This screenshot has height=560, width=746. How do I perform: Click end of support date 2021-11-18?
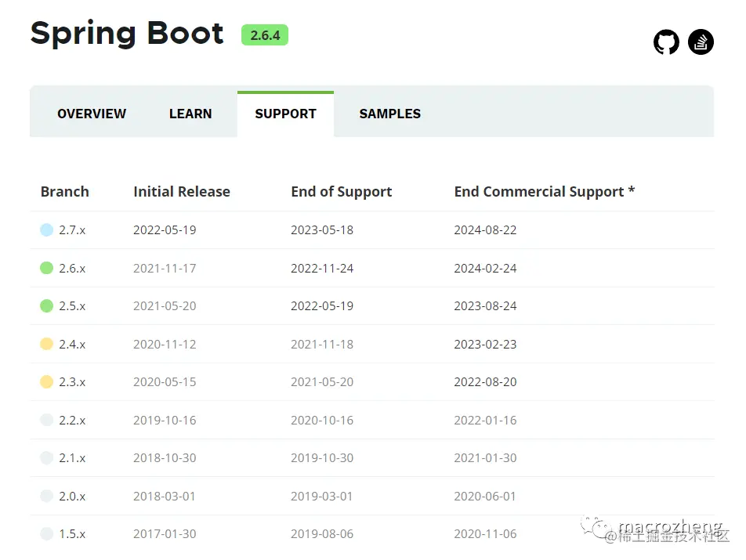(x=322, y=344)
